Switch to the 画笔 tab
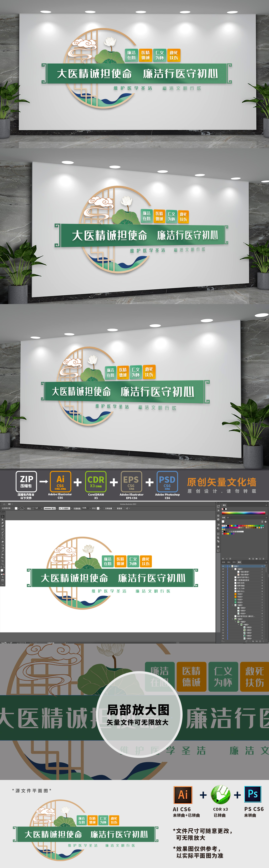 click(224, 562)
